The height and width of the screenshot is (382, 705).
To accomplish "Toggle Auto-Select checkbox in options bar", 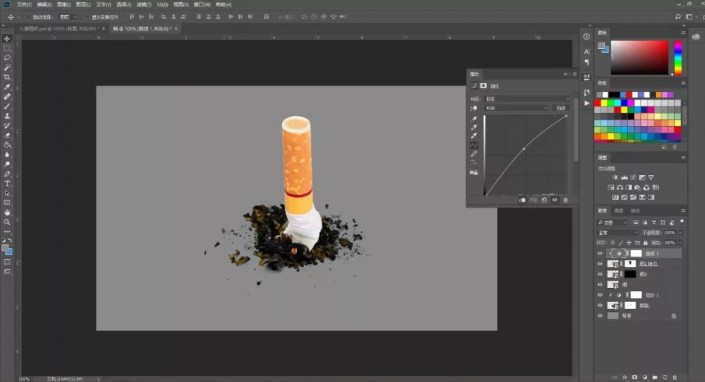I will [28, 17].
